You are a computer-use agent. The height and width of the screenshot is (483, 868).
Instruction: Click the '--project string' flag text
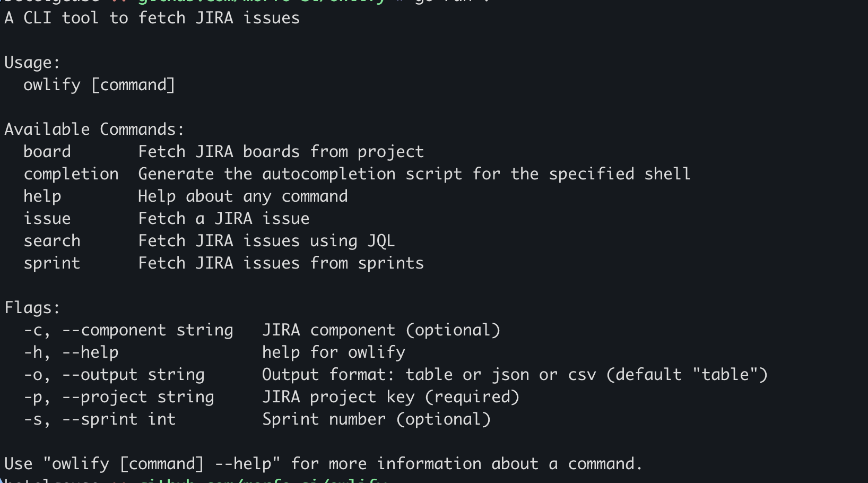tap(138, 398)
